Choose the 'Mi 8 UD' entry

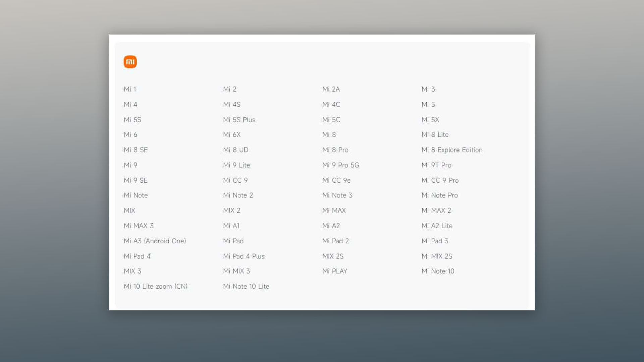pyautogui.click(x=236, y=150)
